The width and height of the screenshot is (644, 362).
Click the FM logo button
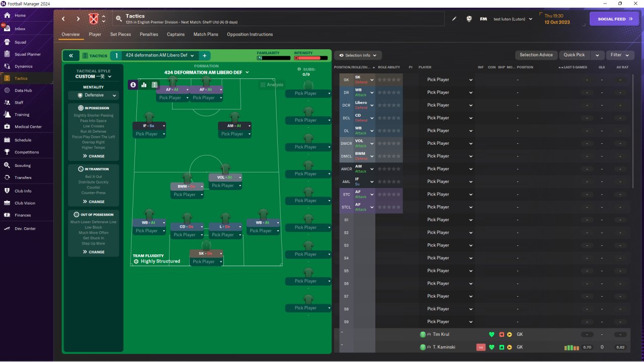click(x=484, y=19)
